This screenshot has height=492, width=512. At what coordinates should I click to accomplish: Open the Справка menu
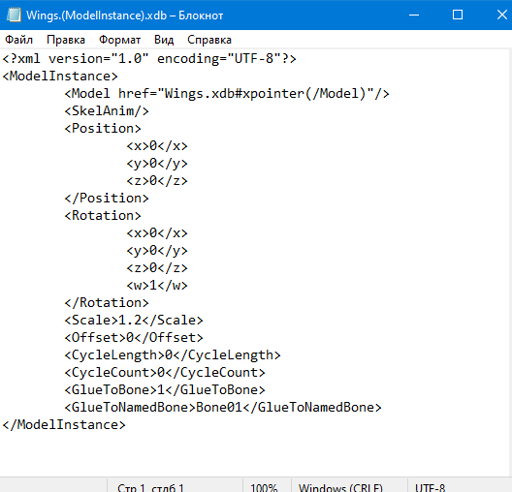pos(209,40)
